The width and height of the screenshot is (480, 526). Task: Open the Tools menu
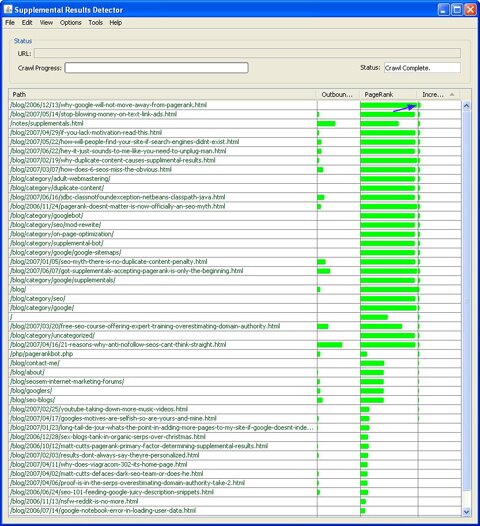tap(96, 22)
